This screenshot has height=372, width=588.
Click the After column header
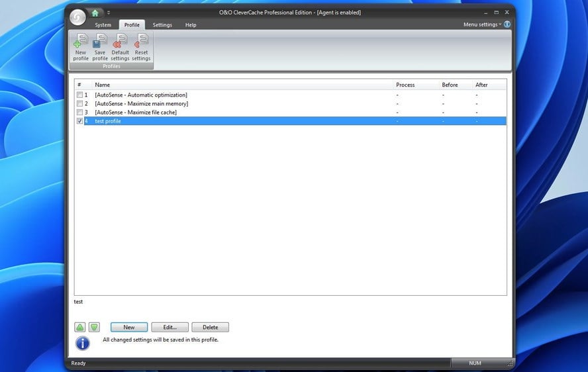click(x=489, y=85)
